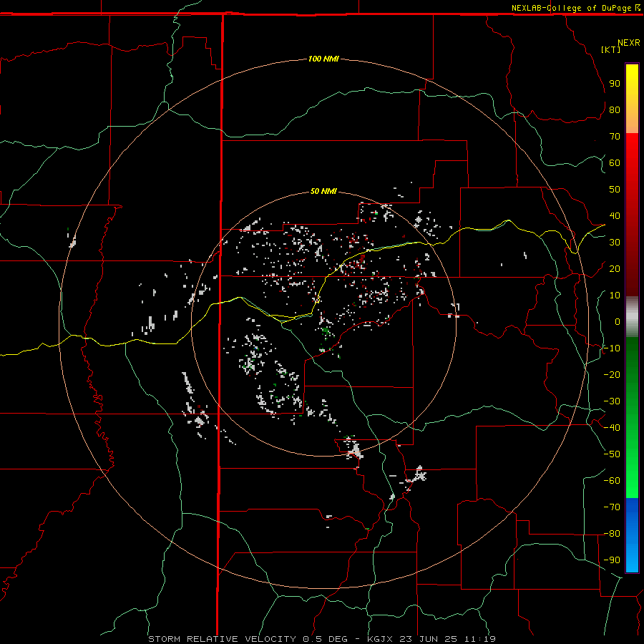Viewport: 644px width, 644px height.
Task: Select the 50 value on velocity scale
Action: (x=615, y=190)
